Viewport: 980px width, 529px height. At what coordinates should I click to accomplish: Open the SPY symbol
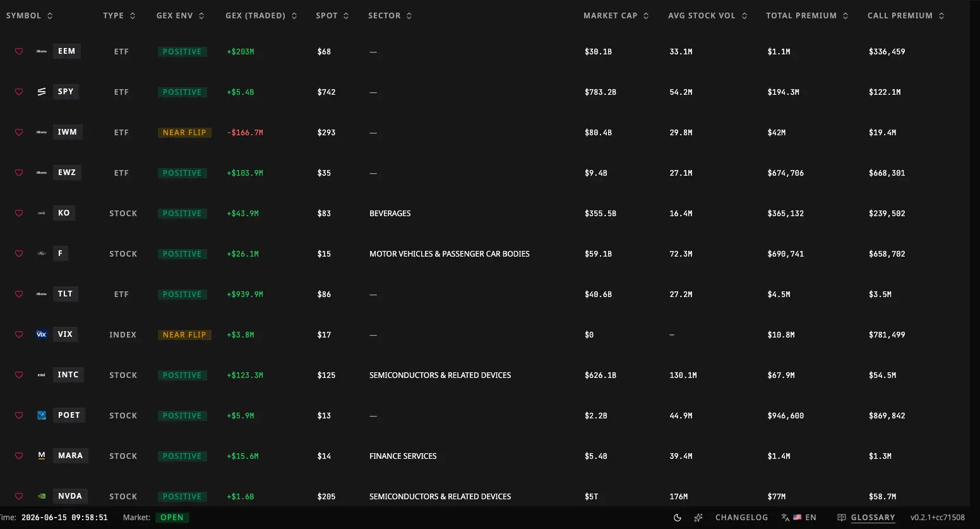tap(66, 92)
